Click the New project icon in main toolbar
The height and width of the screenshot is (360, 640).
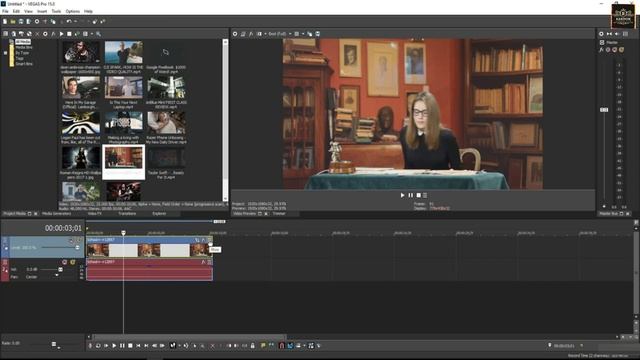(5, 21)
